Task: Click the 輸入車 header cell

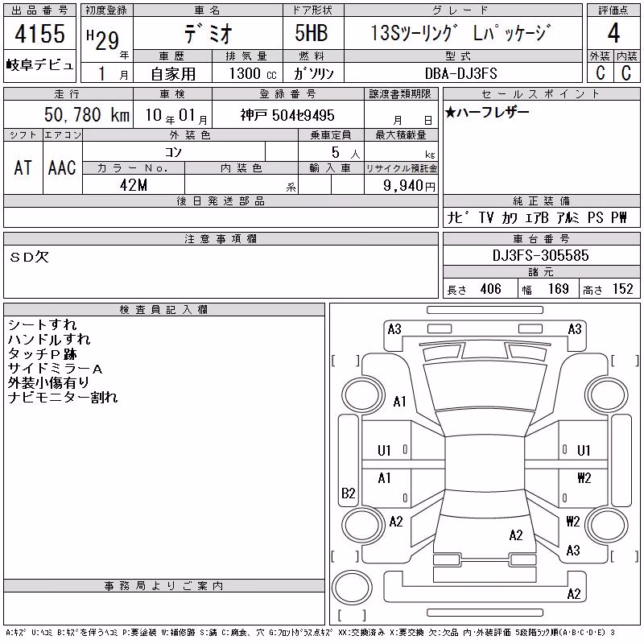Action: 331,168
